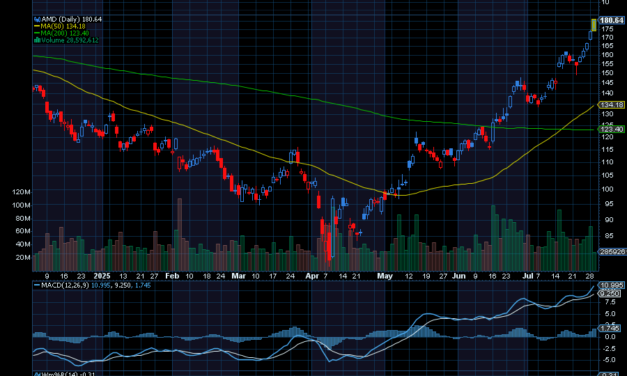Click the -5.0 MACD axis label
This screenshot has height=376, width=627.
pos(609,360)
